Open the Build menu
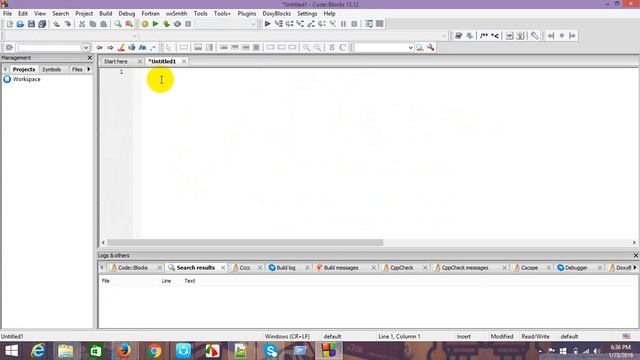 tap(105, 13)
